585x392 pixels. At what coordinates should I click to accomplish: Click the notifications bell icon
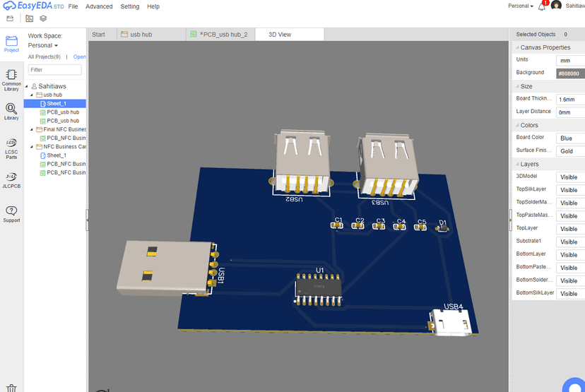542,6
